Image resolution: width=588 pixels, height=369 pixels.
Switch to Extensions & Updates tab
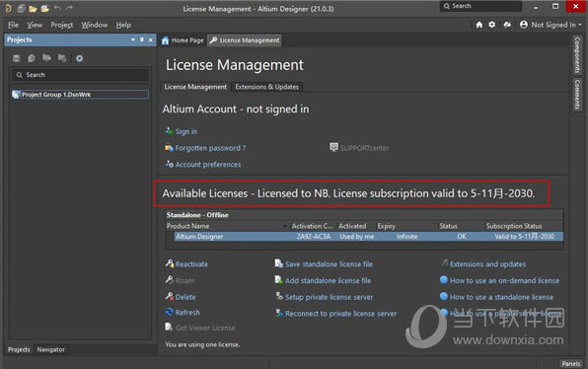tap(267, 87)
